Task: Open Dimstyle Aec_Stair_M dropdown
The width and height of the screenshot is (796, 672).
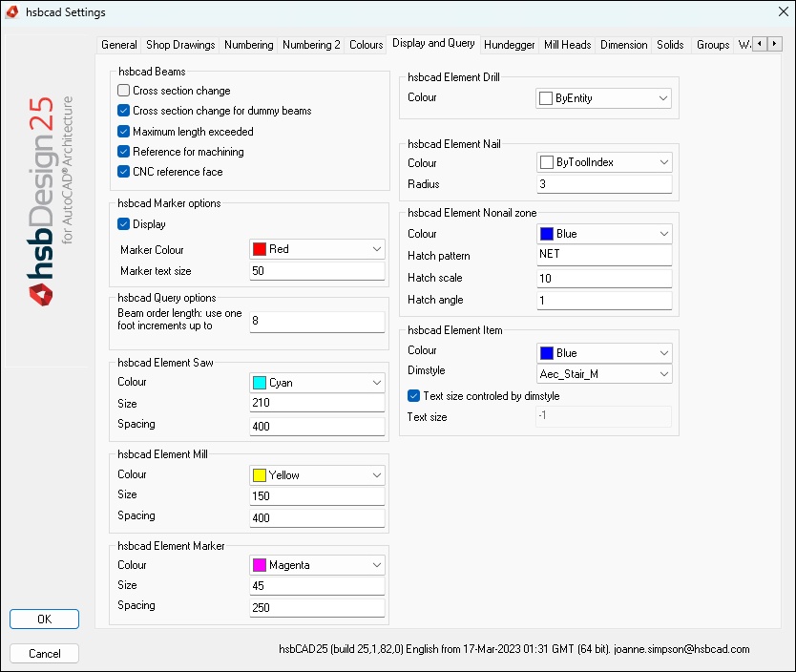Action: [x=604, y=374]
